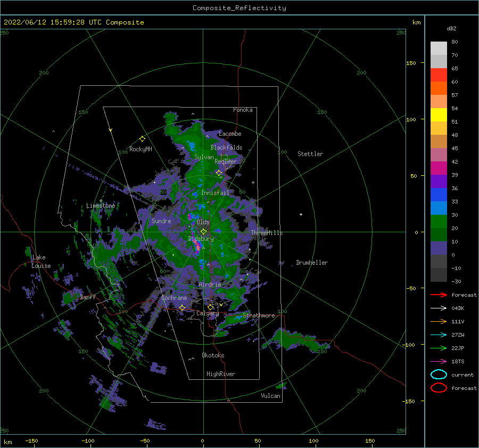This screenshot has height=448, width=479.
Task: Click the ThreeHills city label
Action: (x=267, y=233)
